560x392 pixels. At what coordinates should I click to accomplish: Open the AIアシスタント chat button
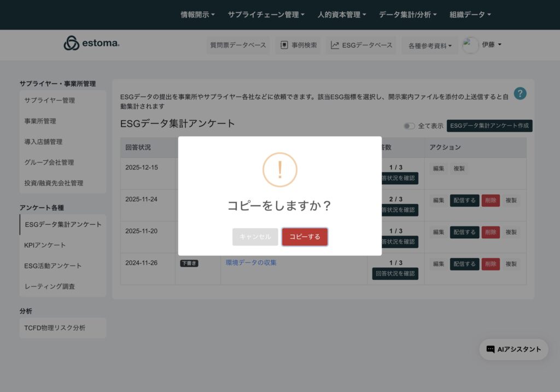click(514, 349)
